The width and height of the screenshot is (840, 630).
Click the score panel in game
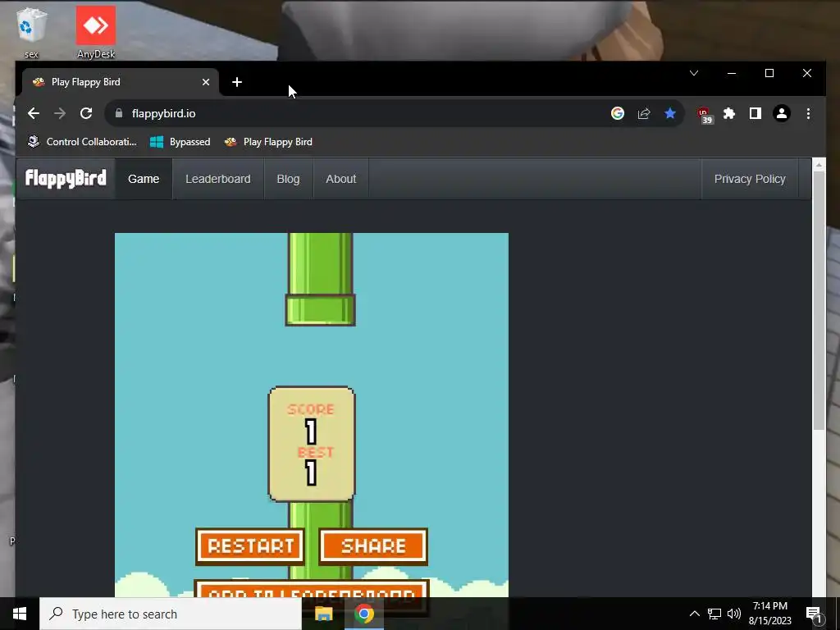(x=311, y=444)
